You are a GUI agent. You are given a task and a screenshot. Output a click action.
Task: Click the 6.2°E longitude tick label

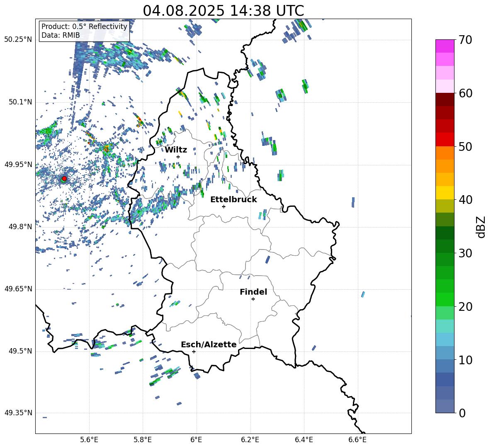tap(250, 440)
